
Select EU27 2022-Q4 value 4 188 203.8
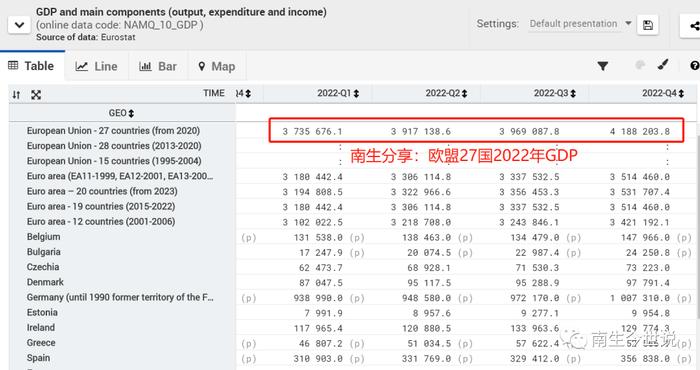coord(640,132)
